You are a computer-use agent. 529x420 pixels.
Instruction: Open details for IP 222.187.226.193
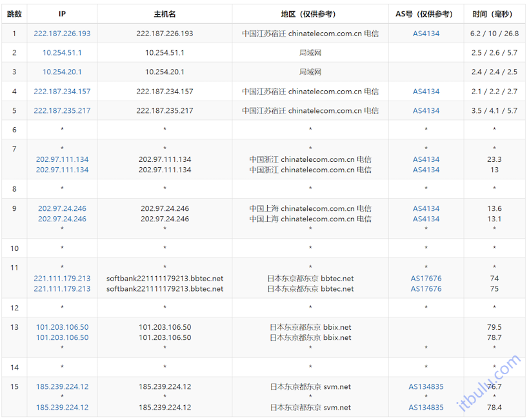point(62,33)
